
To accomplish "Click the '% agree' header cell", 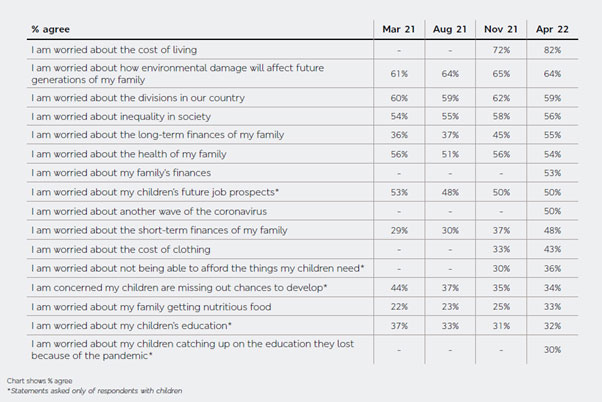I will pos(53,28).
